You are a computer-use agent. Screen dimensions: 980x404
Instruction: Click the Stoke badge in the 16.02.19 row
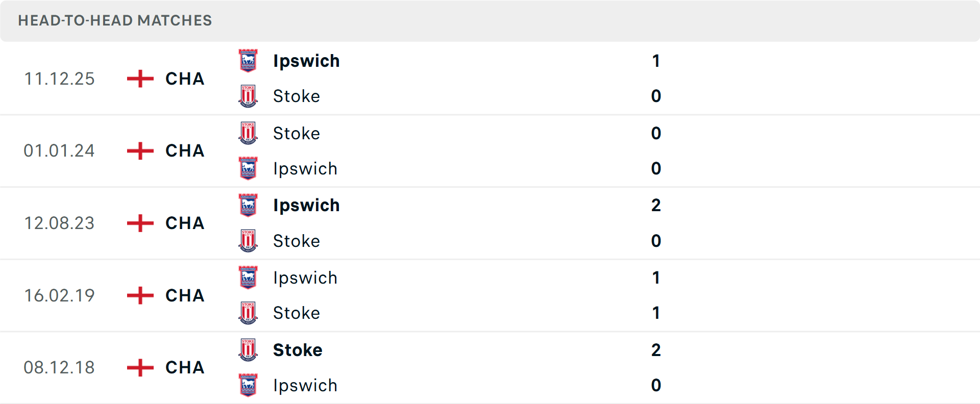(248, 313)
